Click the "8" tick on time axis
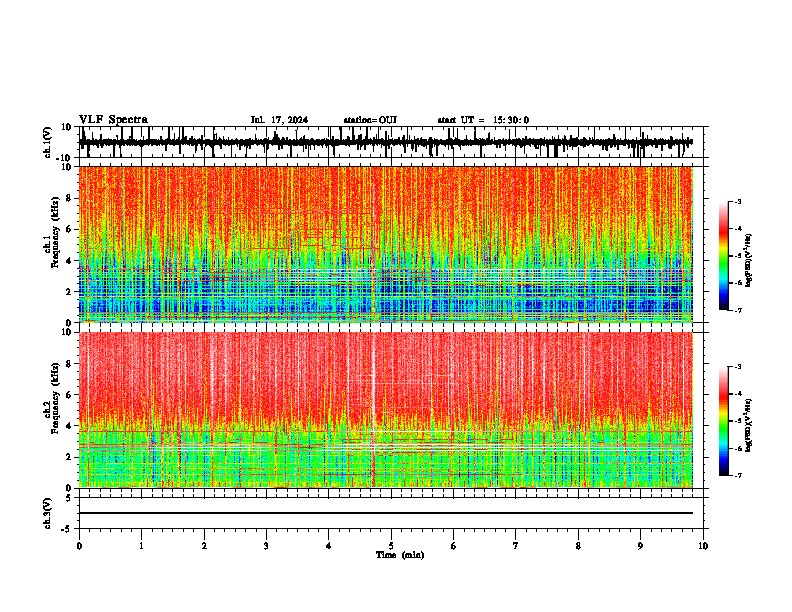This screenshot has height=612, width=792. 578,546
